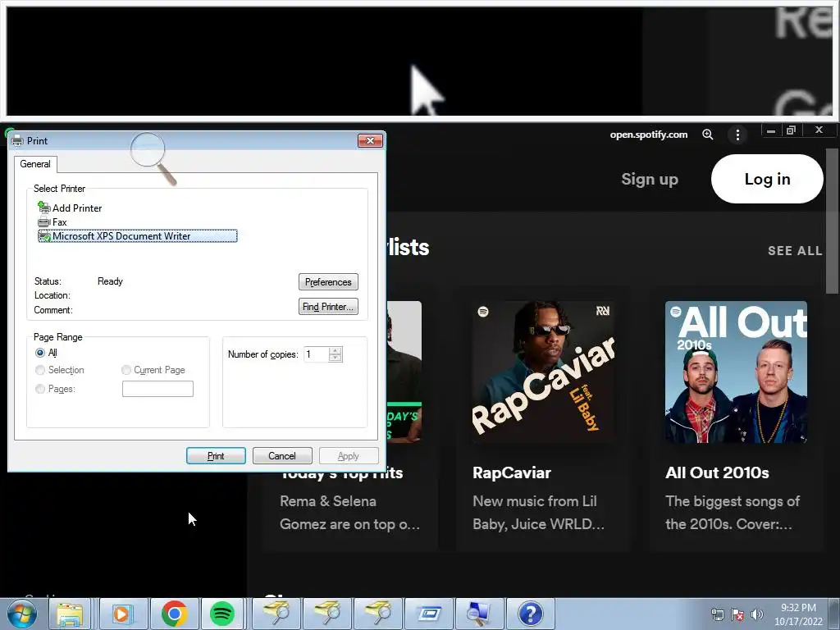Click Sign up on Spotify
The image size is (840, 630).
point(650,179)
